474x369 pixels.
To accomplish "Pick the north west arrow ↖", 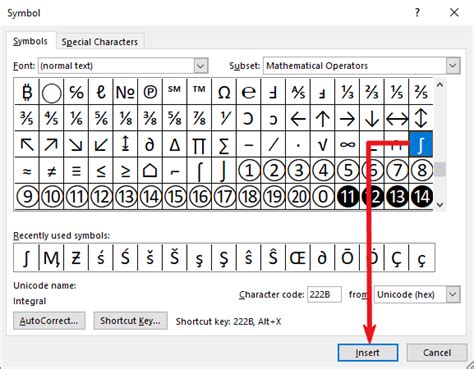I will point(27,144).
